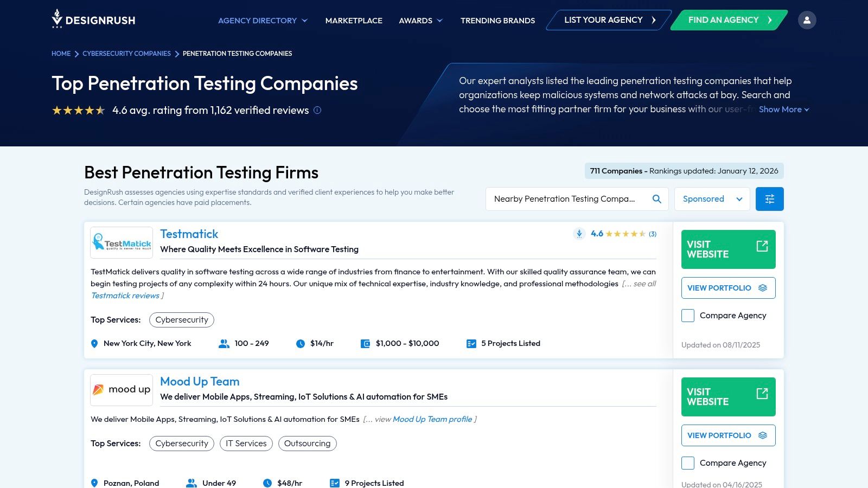This screenshot has width=868, height=488.
Task: Open the filters icon beside Sponsored dropdown
Action: 769,198
